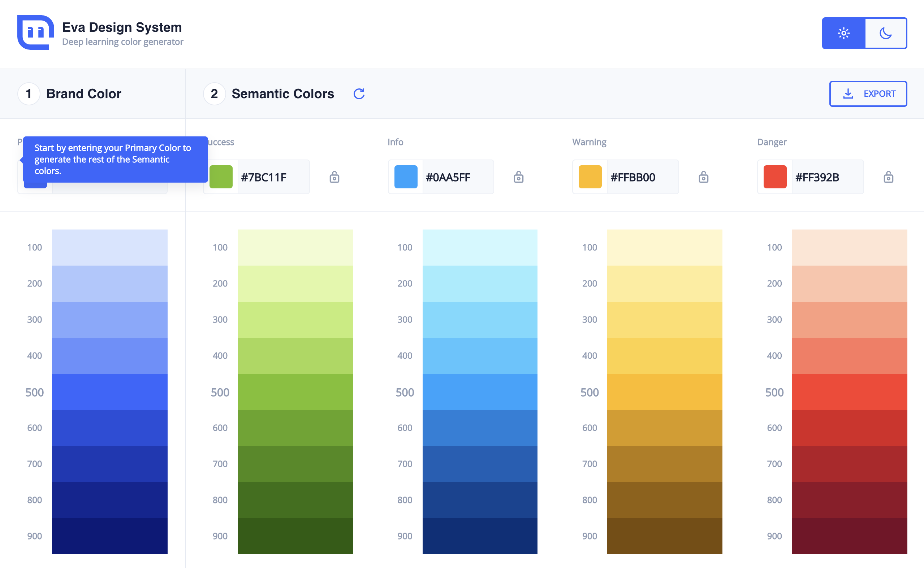Click the lock icon next to Success color
This screenshot has height=568, width=924.
(x=334, y=177)
